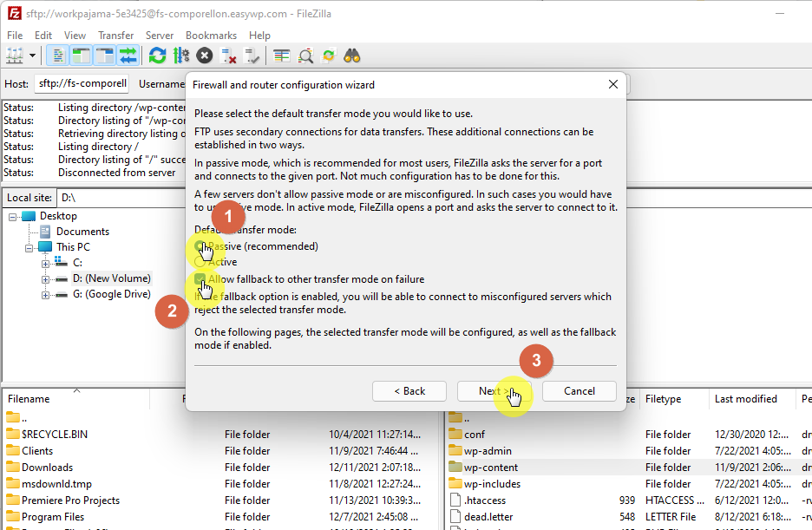
Task: Expand the D: (New Volume) node
Action: [46, 279]
